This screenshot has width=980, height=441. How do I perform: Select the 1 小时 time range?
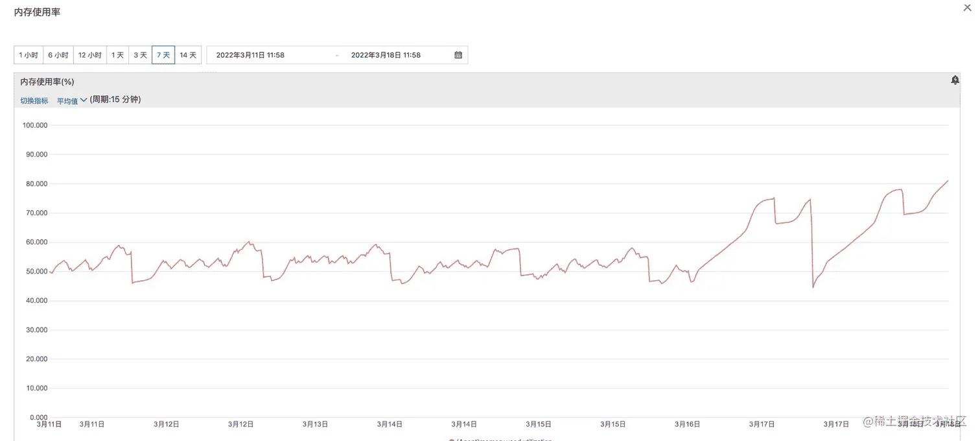pyautogui.click(x=29, y=55)
